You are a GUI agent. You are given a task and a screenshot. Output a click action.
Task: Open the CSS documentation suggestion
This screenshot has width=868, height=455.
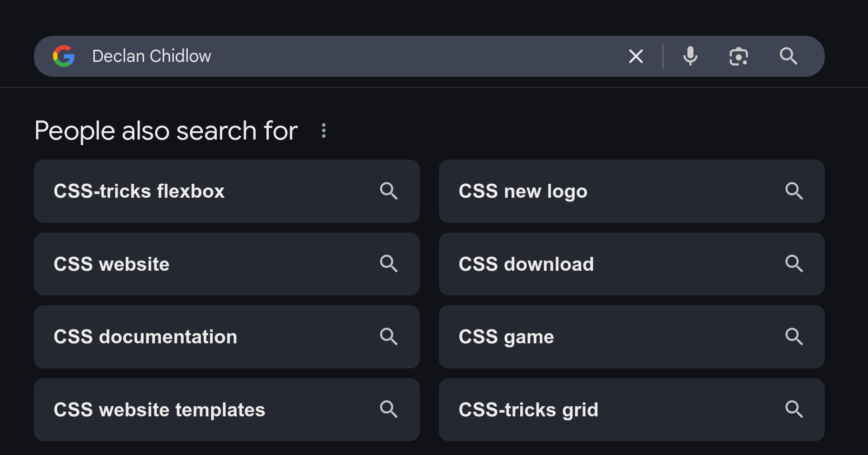coord(227,337)
